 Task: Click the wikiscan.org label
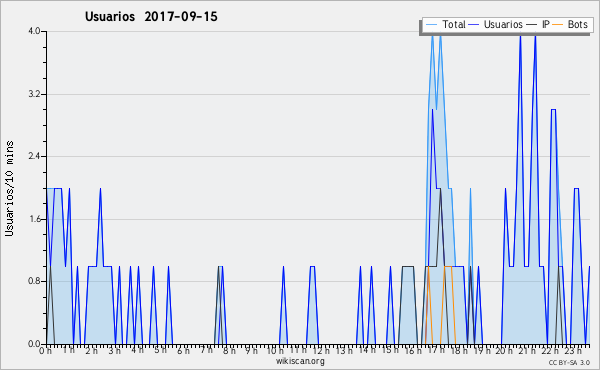(x=300, y=361)
